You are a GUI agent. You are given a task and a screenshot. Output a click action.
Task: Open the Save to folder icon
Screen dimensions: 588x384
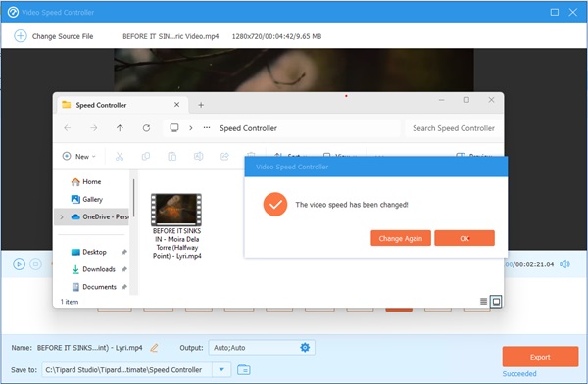pyautogui.click(x=244, y=369)
